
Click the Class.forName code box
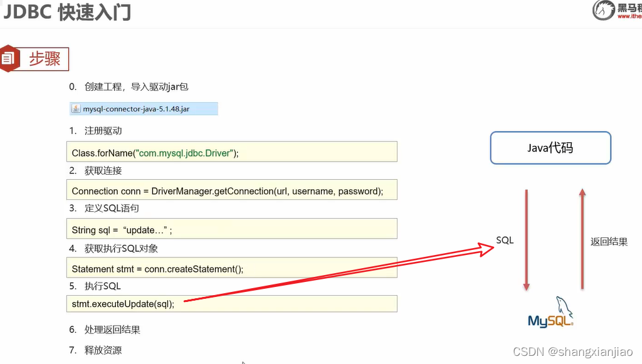click(232, 152)
